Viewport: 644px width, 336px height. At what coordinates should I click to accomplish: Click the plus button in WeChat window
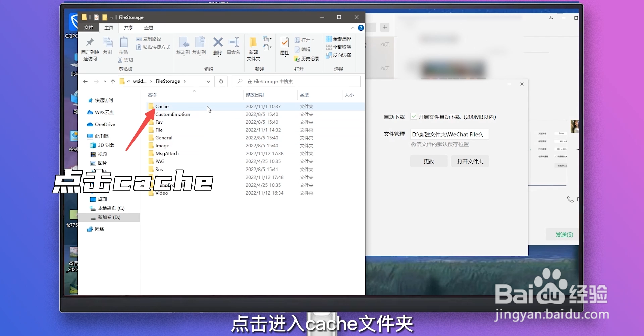385,27
